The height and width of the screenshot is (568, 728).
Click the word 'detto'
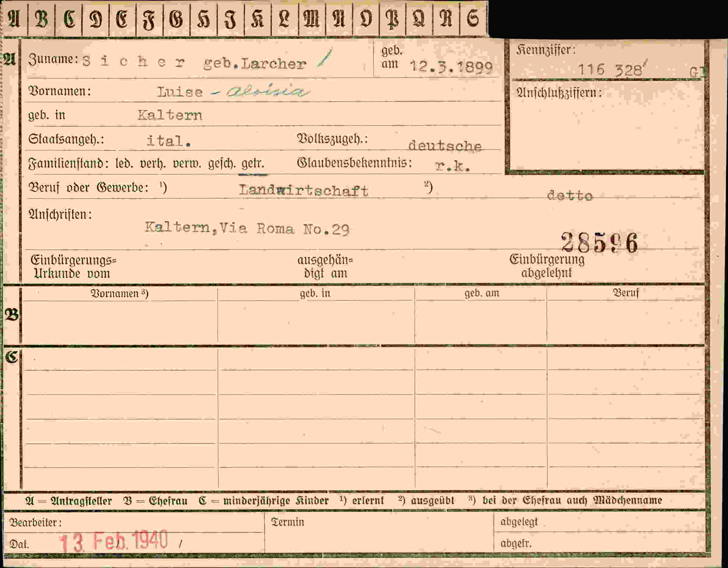[x=570, y=195]
